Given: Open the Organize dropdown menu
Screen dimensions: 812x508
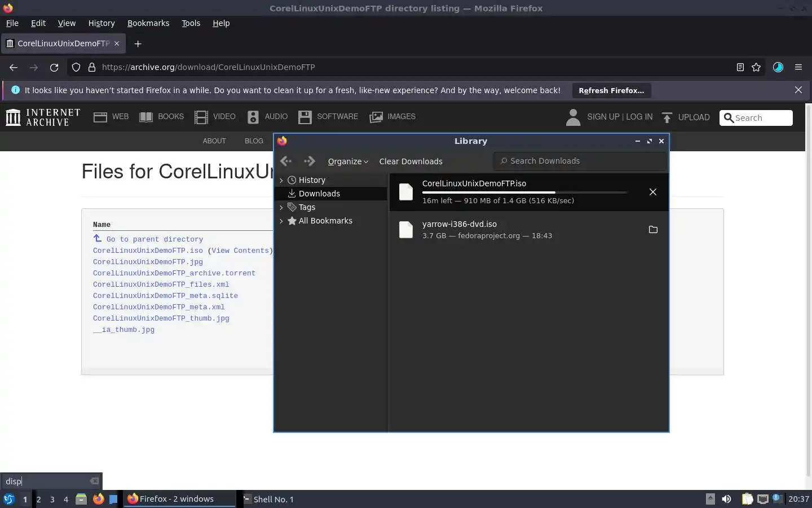Looking at the screenshot, I should pyautogui.click(x=348, y=161).
